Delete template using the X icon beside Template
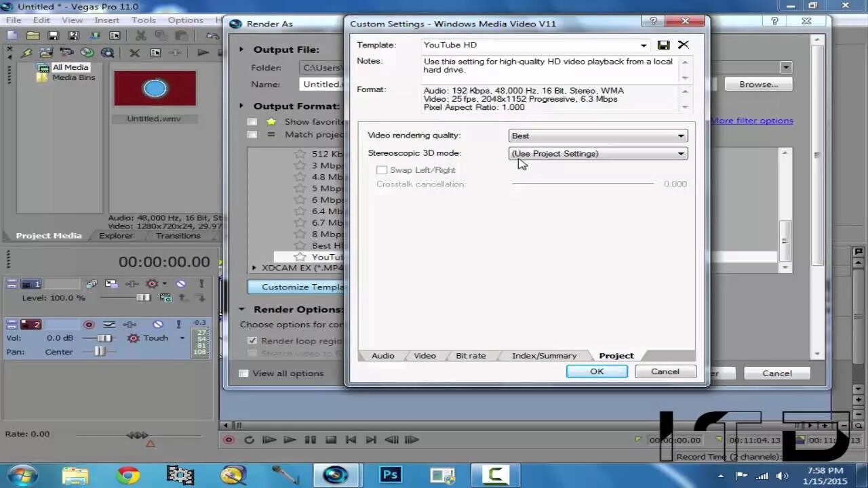Viewport: 868px width, 488px height. click(x=684, y=45)
